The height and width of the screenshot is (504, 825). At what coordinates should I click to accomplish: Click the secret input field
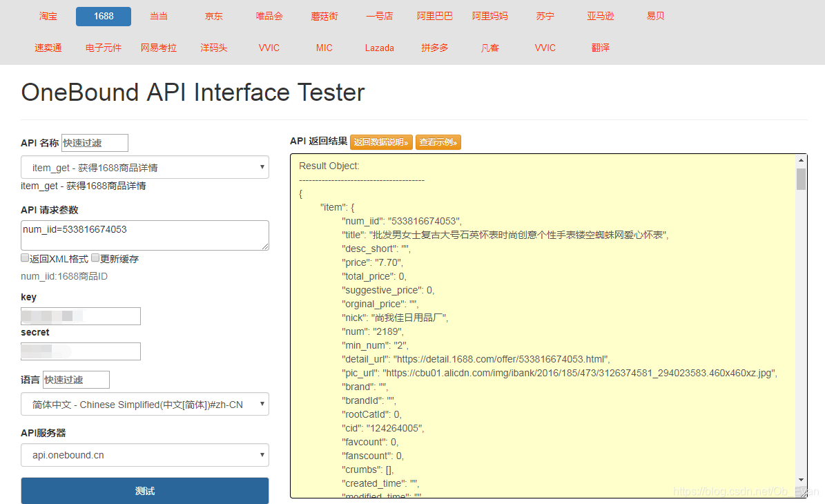tap(81, 351)
